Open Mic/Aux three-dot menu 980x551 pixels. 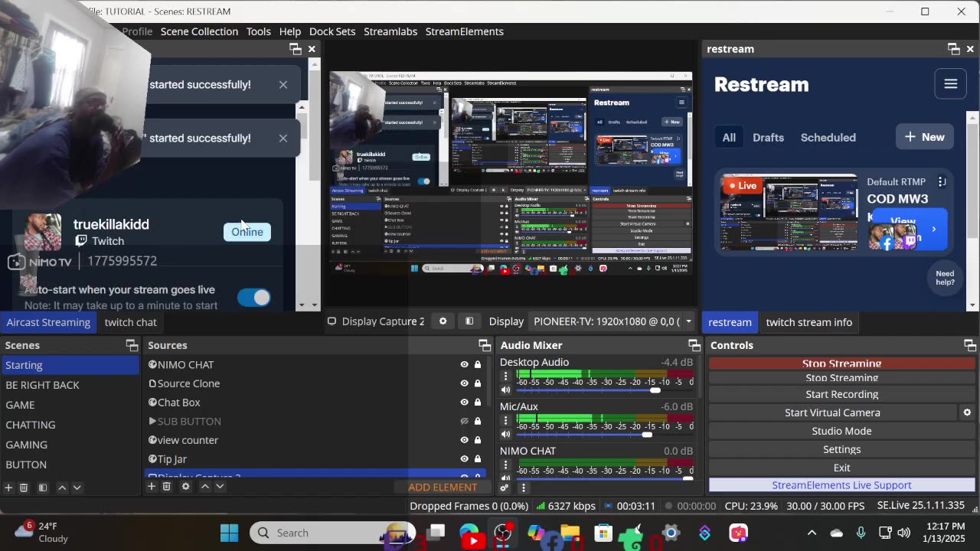click(x=505, y=420)
